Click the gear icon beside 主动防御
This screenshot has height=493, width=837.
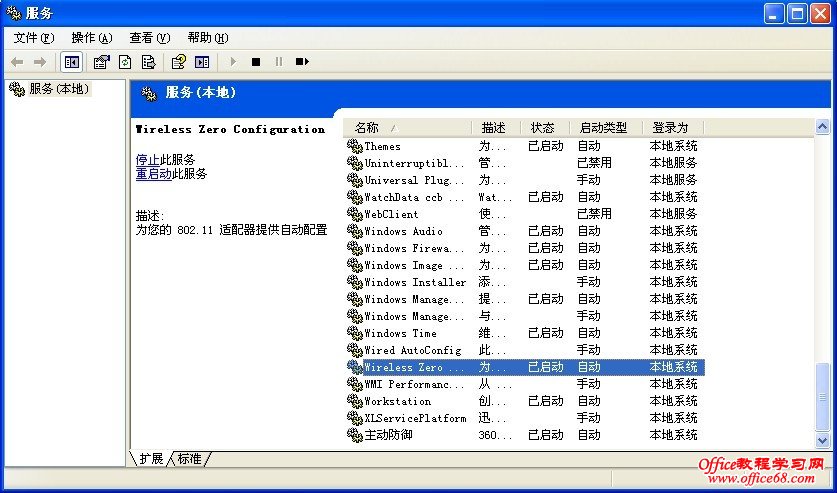354,435
